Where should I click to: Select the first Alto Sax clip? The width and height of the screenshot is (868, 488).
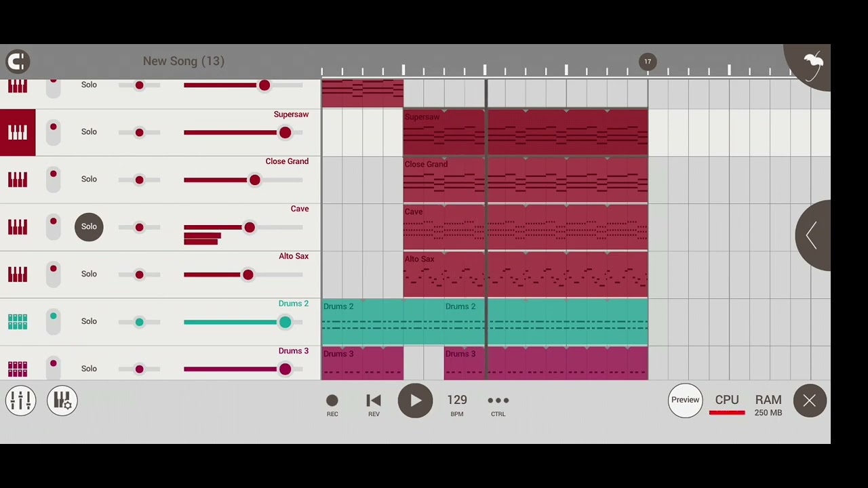444,274
